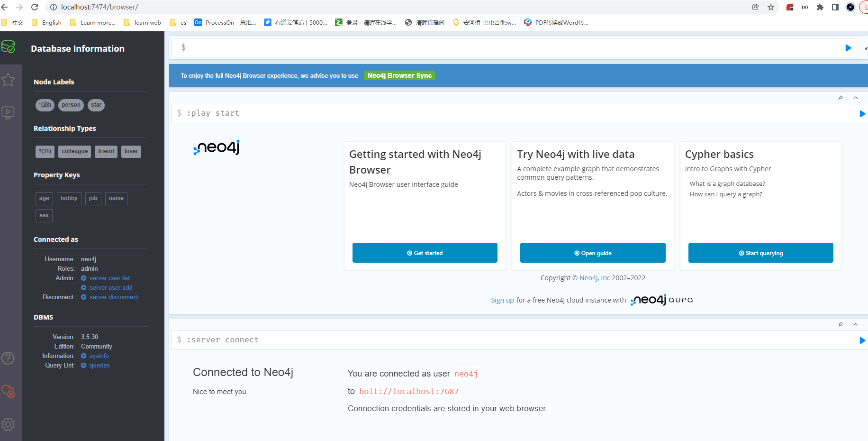Rerun the :play start command
The width and height of the screenshot is (868, 441).
tap(862, 114)
